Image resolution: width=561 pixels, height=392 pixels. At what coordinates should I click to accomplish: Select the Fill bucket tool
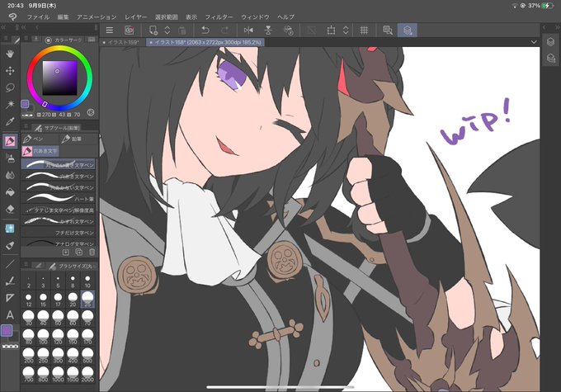coord(10,192)
